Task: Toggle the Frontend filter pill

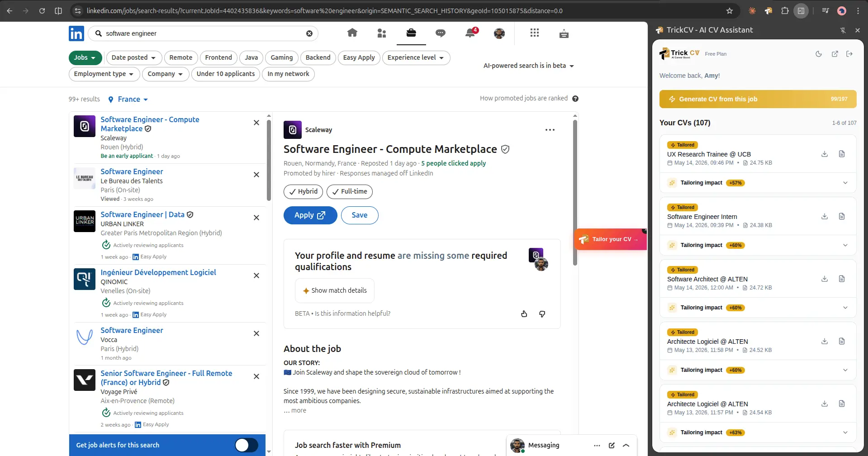Action: tap(218, 57)
